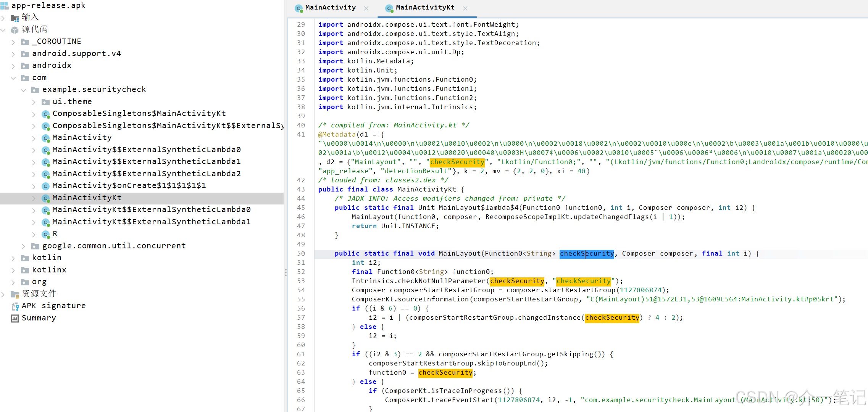
Task: Click the androidx package folder icon
Action: [25, 66]
